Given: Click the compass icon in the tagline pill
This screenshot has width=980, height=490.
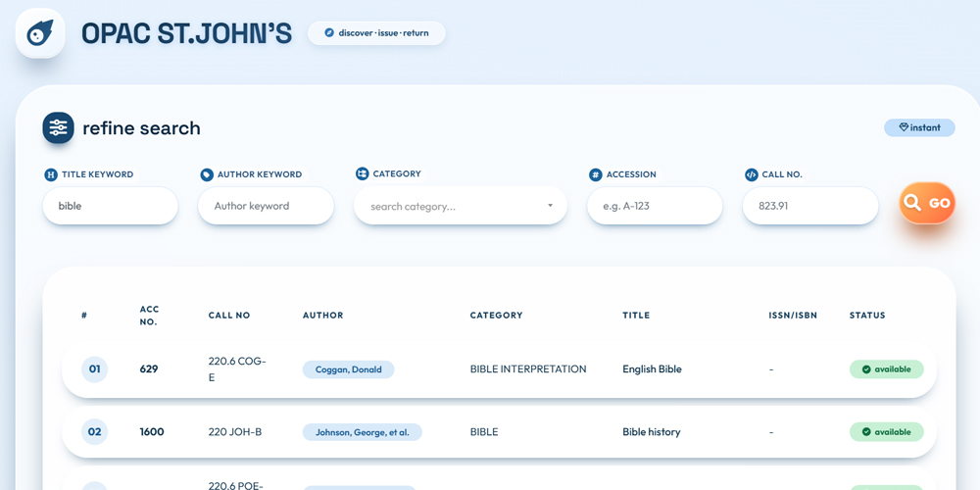Looking at the screenshot, I should coord(329,33).
